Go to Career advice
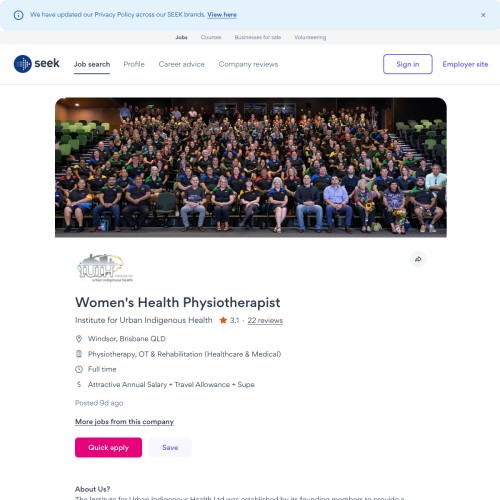This screenshot has height=500, width=500. 182,64
